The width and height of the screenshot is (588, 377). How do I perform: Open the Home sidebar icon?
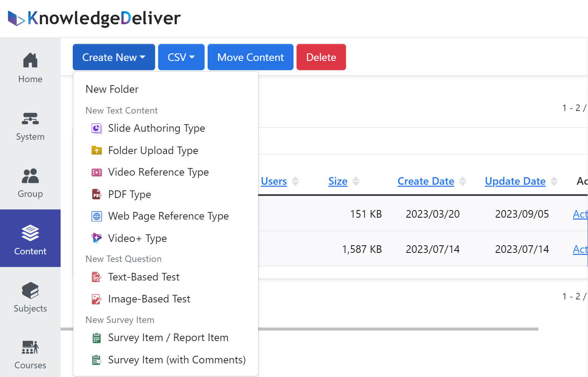click(30, 60)
